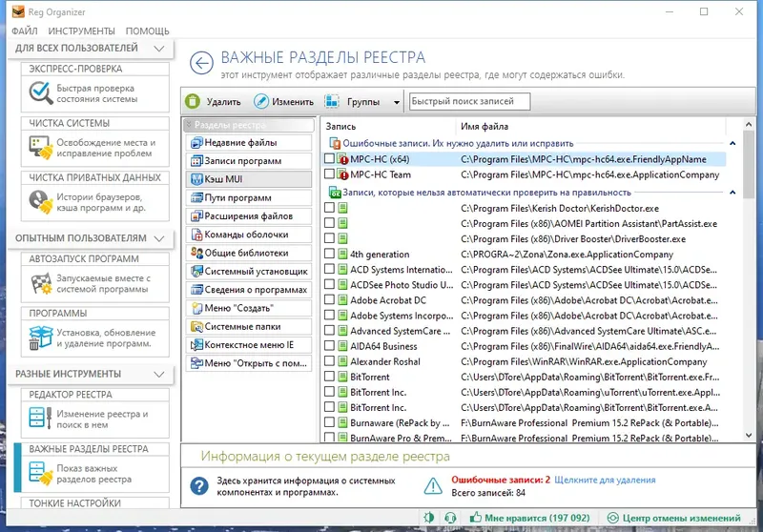763x532 pixels.
Task: Select Команды оболочки section
Action: (249, 235)
